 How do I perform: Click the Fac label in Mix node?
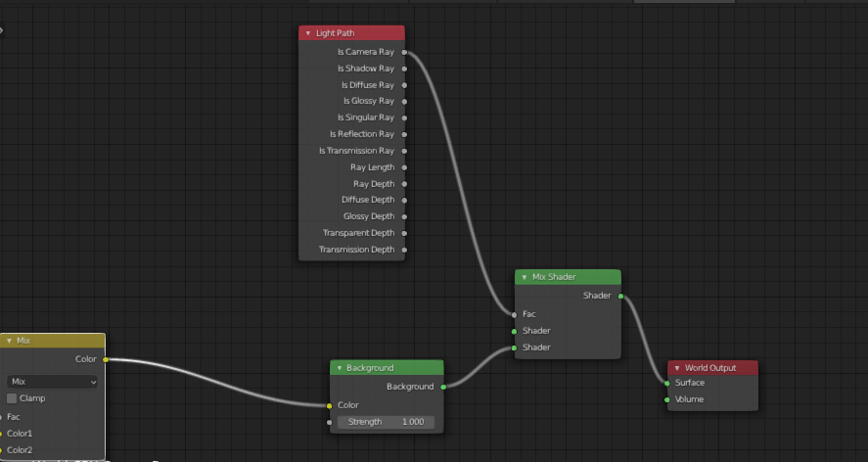pos(14,417)
